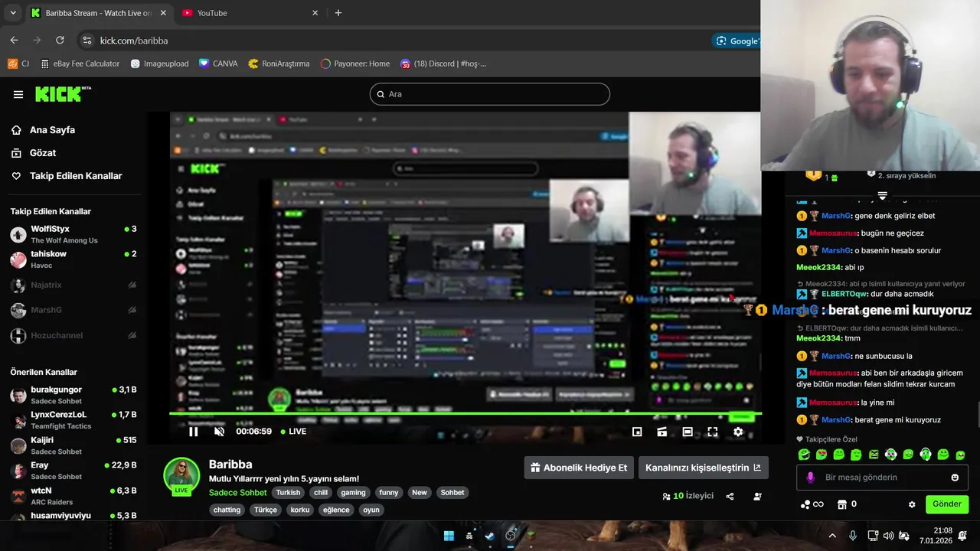Focus the Ara search box

click(490, 94)
